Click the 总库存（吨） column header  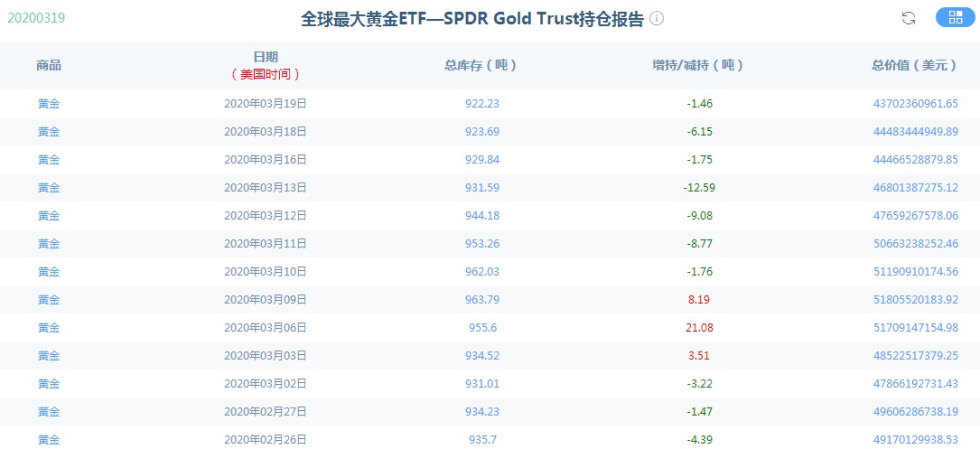[x=482, y=65]
